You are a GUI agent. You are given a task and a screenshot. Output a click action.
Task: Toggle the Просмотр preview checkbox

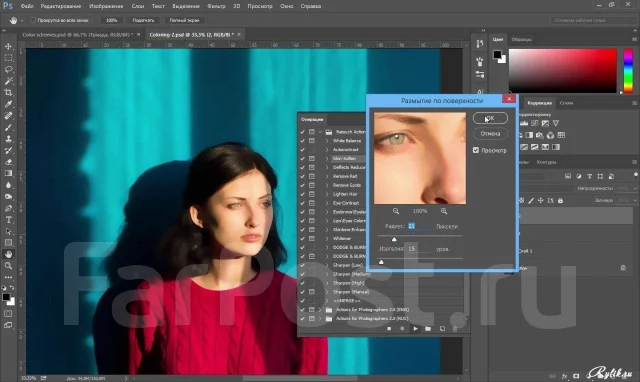476,150
